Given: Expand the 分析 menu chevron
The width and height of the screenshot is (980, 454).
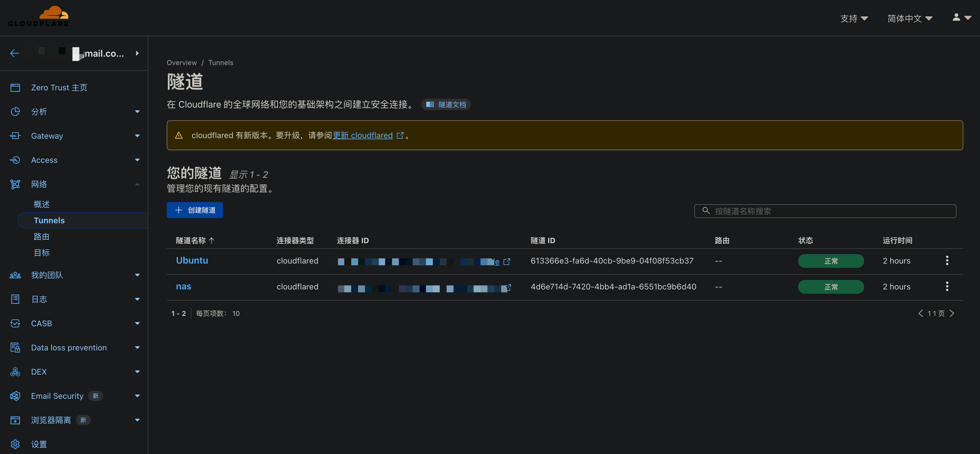Looking at the screenshot, I should click(137, 112).
